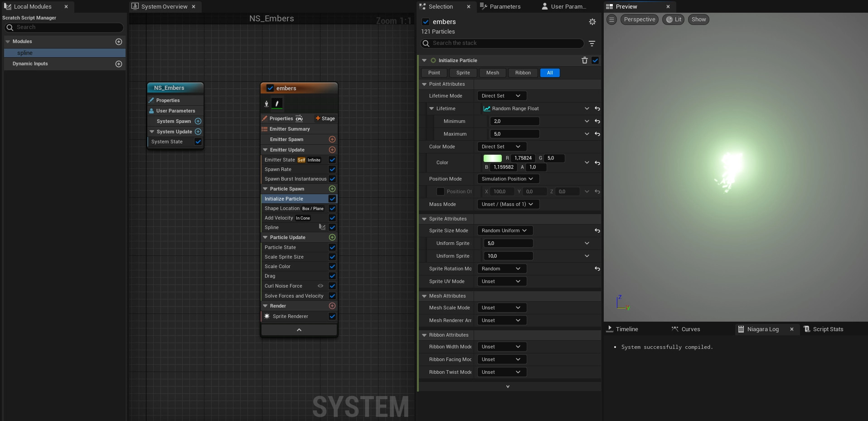Viewport: 868px width, 421px height.
Task: Add a module to Particle Spawn
Action: click(332, 189)
